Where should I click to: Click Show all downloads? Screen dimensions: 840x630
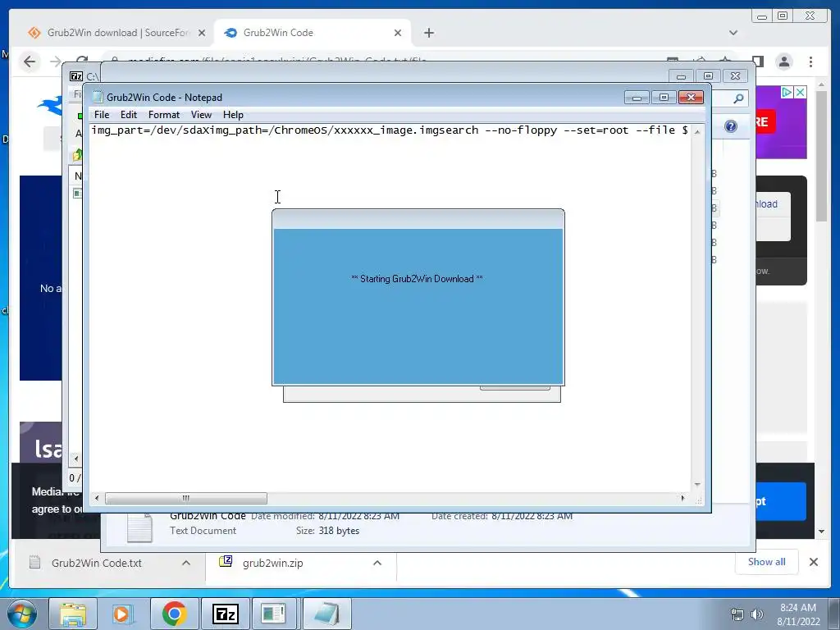click(x=767, y=562)
